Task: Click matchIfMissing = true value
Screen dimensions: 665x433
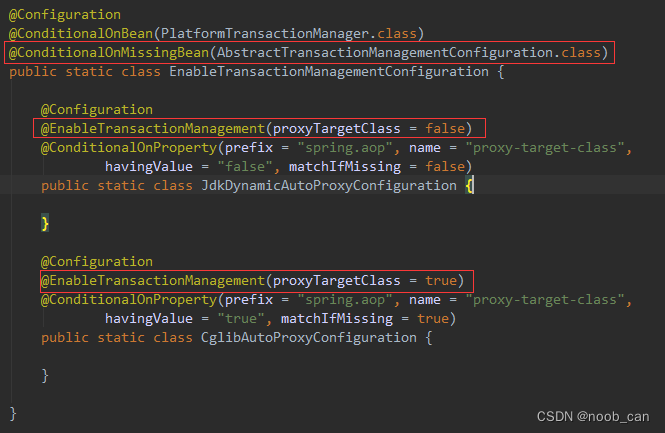Action: point(433,318)
